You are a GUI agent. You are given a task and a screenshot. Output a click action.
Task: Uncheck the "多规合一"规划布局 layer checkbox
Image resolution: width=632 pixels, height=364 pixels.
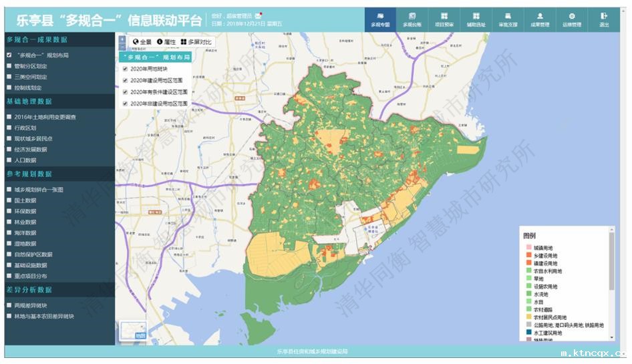pos(9,55)
